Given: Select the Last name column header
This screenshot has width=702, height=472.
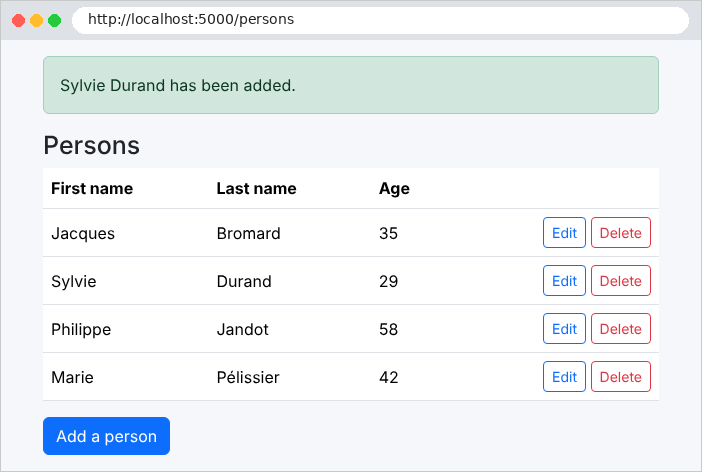Looking at the screenshot, I should pyautogui.click(x=256, y=189).
